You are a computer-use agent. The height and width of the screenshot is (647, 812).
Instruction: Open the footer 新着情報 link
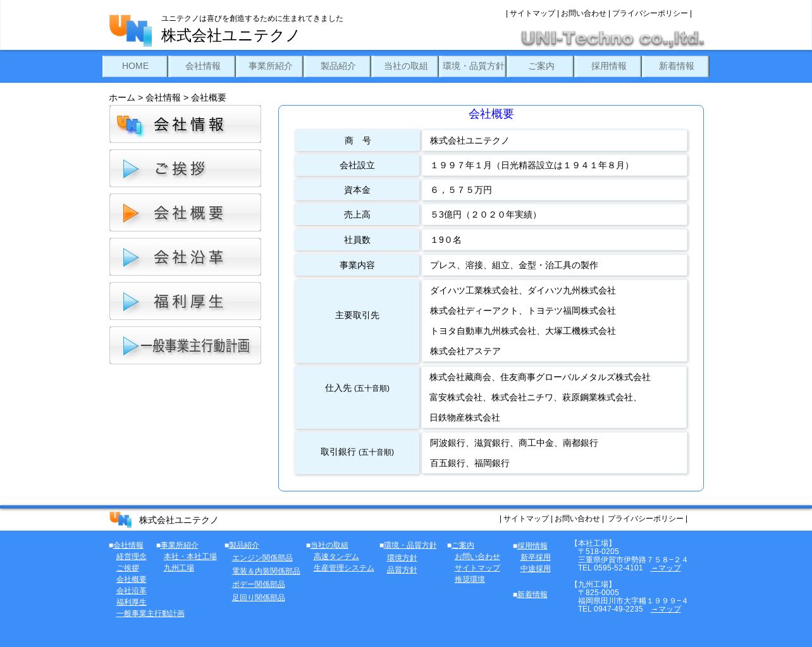click(532, 595)
